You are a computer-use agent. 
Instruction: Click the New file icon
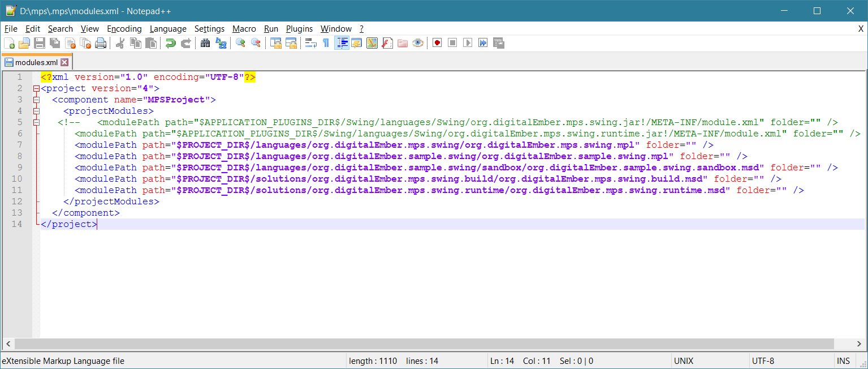[10, 43]
